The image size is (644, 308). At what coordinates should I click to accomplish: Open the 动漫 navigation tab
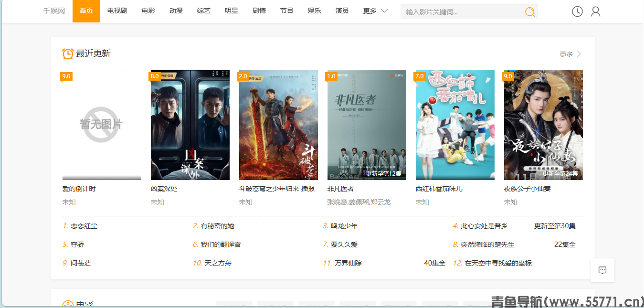point(176,11)
